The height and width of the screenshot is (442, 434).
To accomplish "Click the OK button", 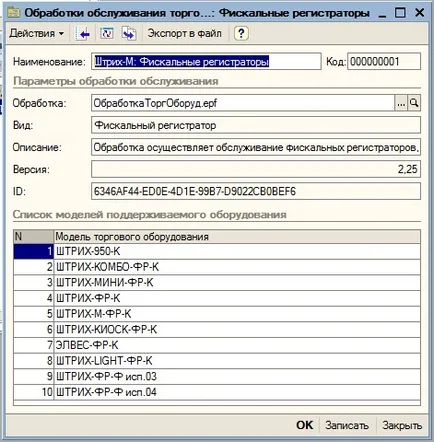I will click(x=305, y=425).
